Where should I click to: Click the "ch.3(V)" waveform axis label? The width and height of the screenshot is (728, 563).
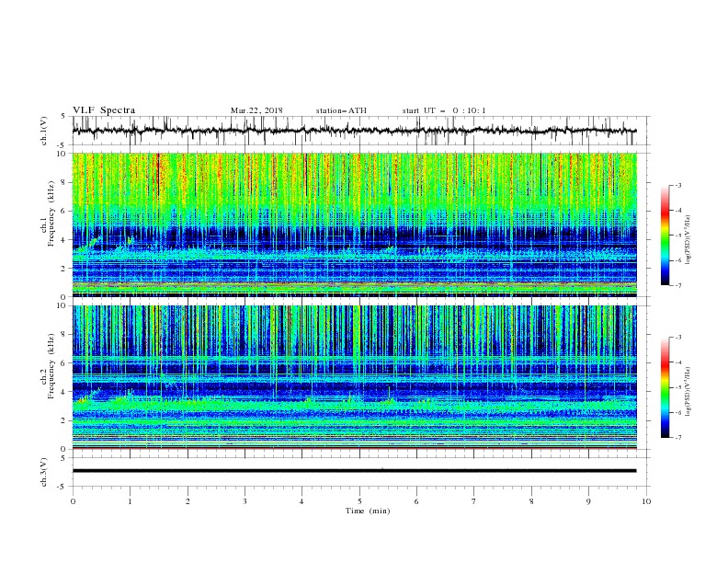(44, 472)
